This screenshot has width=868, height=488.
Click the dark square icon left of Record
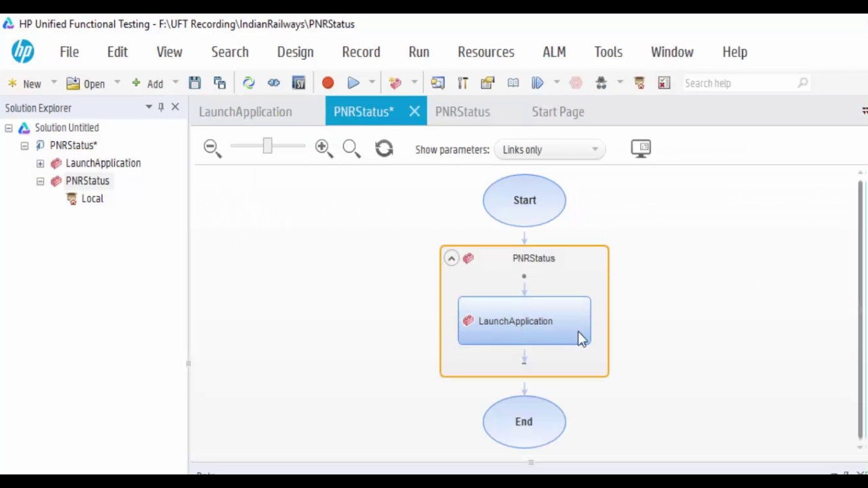[299, 83]
